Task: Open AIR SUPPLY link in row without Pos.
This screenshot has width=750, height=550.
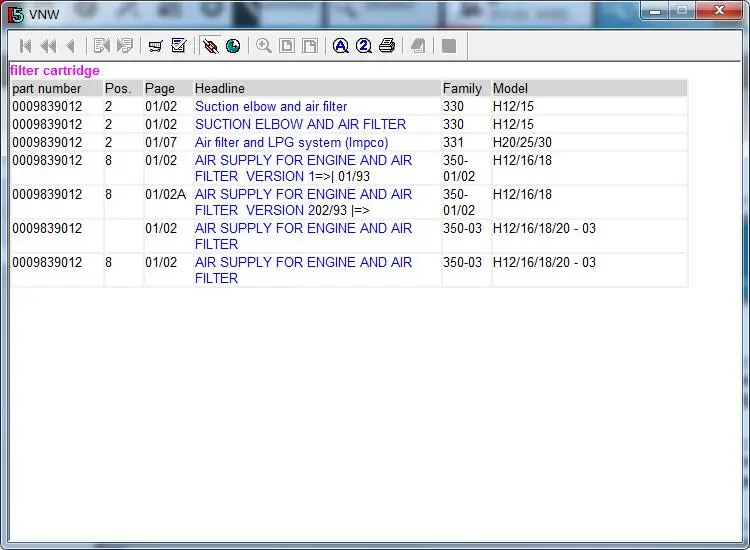Action: [x=303, y=236]
